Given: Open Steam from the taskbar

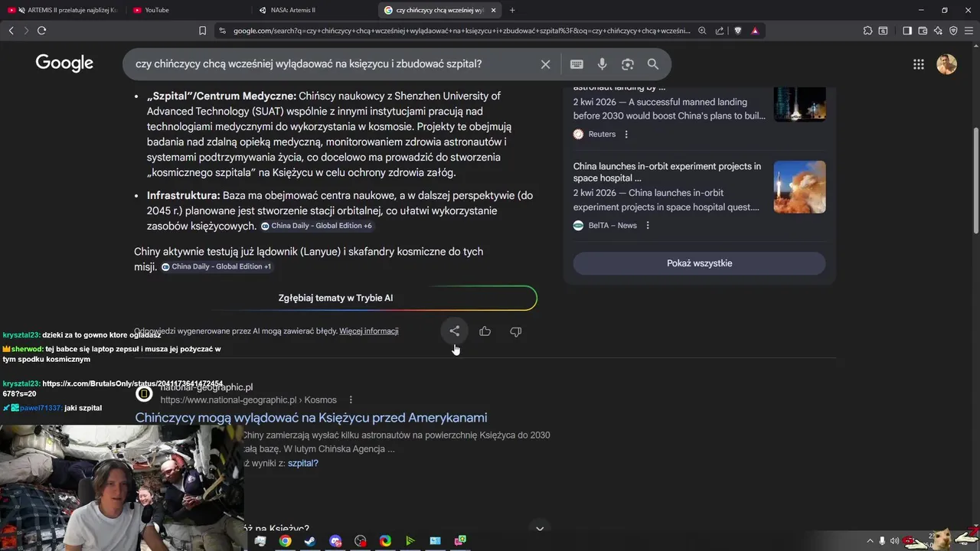Looking at the screenshot, I should [x=309, y=541].
